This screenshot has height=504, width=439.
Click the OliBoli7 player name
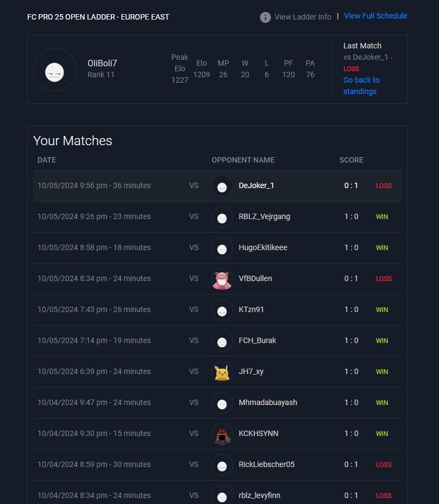[102, 63]
